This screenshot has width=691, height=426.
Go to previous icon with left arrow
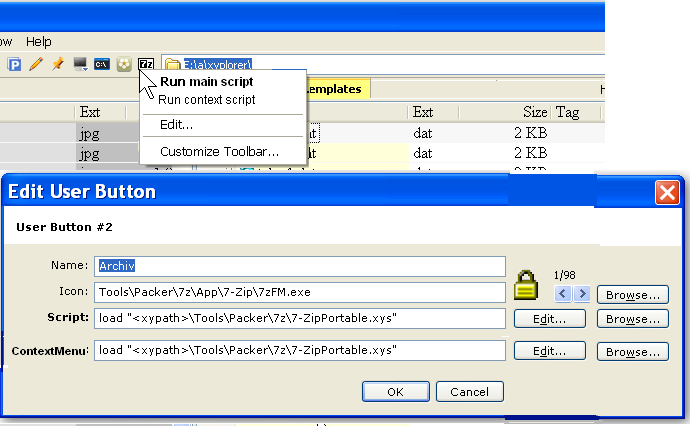(x=563, y=293)
